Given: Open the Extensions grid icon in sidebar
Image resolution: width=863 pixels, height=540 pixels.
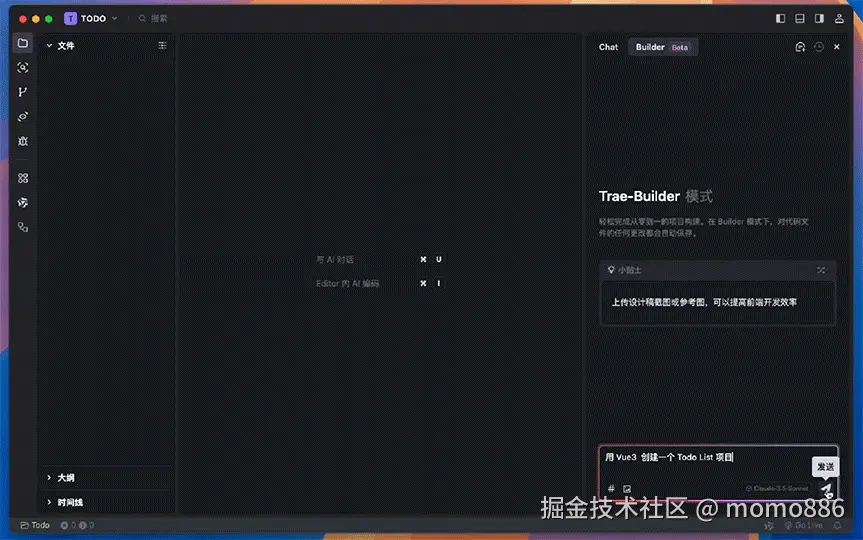Looking at the screenshot, I should coord(23,178).
